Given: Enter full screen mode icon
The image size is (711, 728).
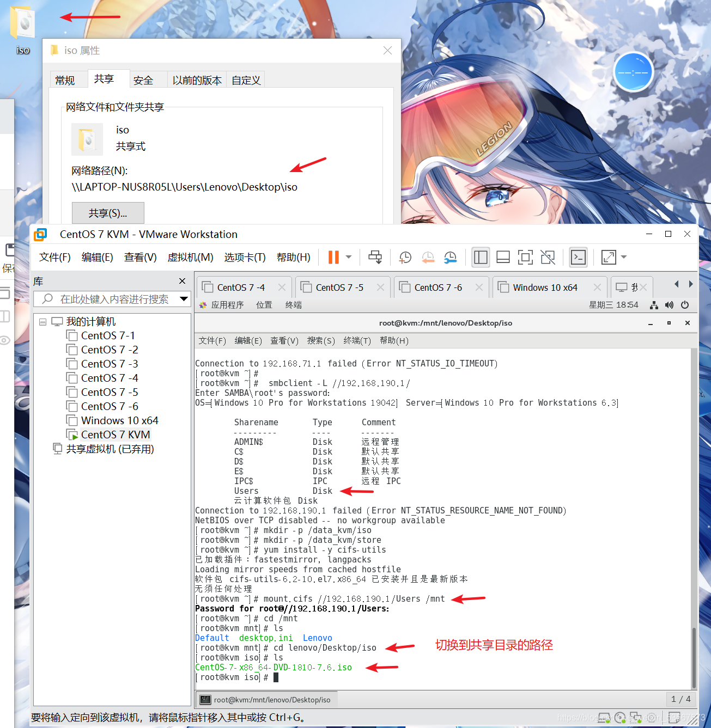Looking at the screenshot, I should pyautogui.click(x=525, y=257).
